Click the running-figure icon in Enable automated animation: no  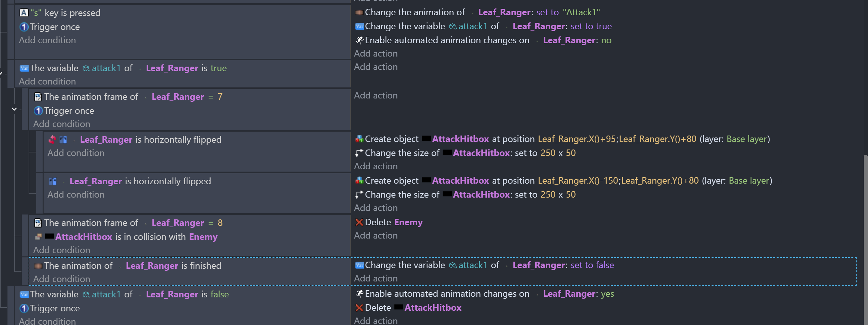pos(359,40)
